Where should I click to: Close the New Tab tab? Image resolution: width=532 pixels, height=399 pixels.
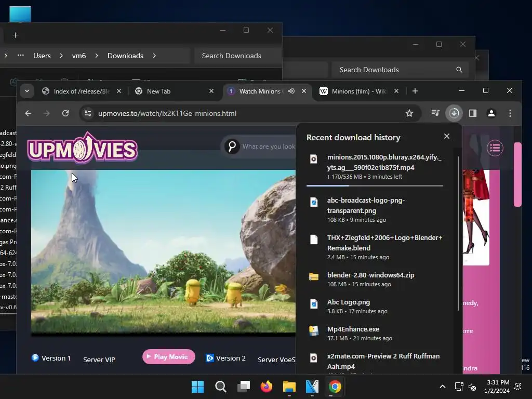211,91
